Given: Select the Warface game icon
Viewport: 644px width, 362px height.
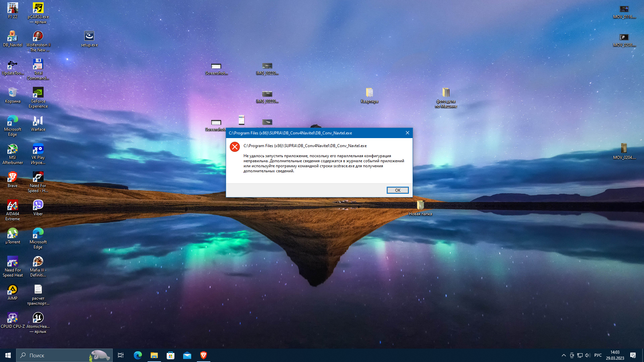Looking at the screenshot, I should (x=38, y=121).
